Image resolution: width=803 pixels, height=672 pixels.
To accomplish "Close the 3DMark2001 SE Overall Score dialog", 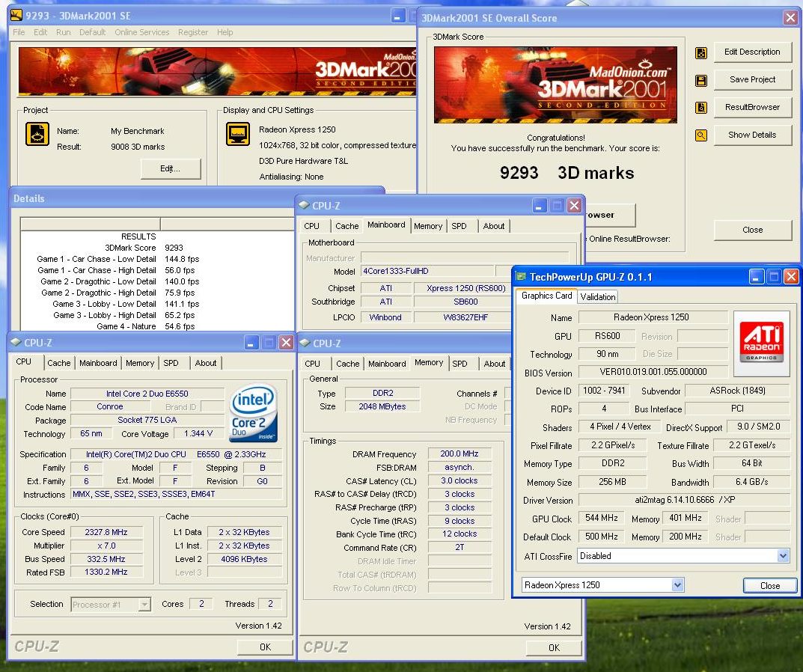I will (791, 18).
